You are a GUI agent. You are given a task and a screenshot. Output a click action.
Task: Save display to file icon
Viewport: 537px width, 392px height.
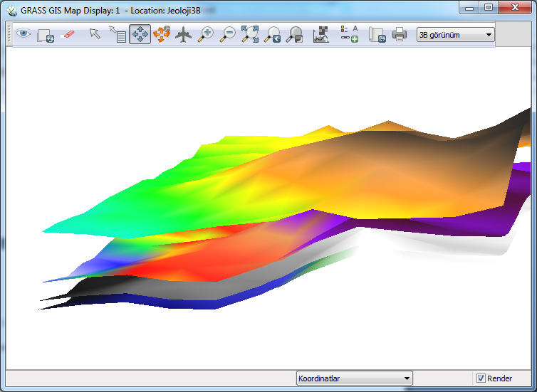point(377,34)
